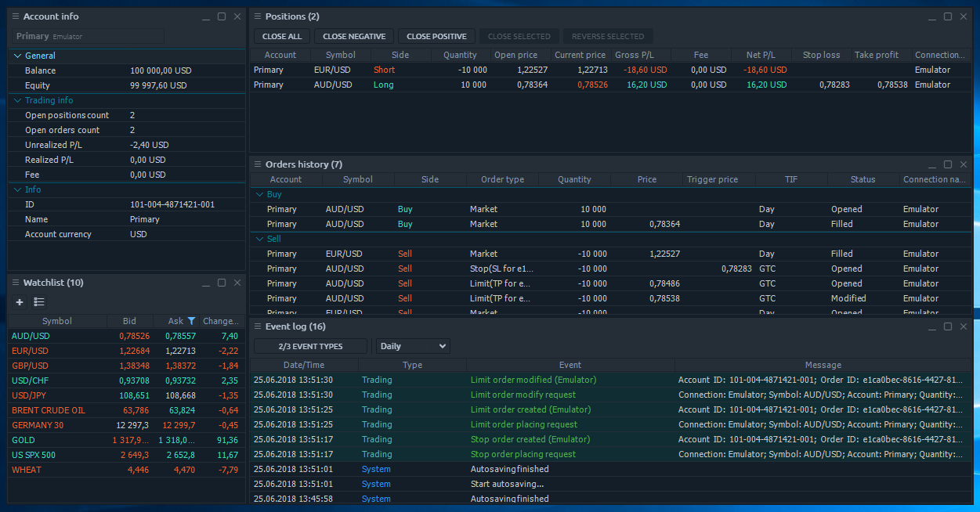The image size is (980, 512).
Task: Open the Watchlist list view icon
Action: pos(39,302)
